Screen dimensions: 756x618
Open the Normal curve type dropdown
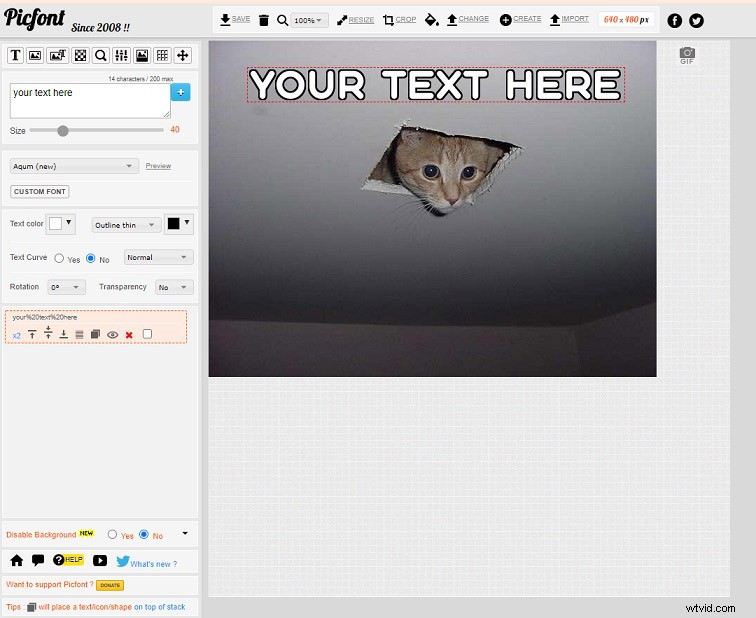pyautogui.click(x=159, y=257)
